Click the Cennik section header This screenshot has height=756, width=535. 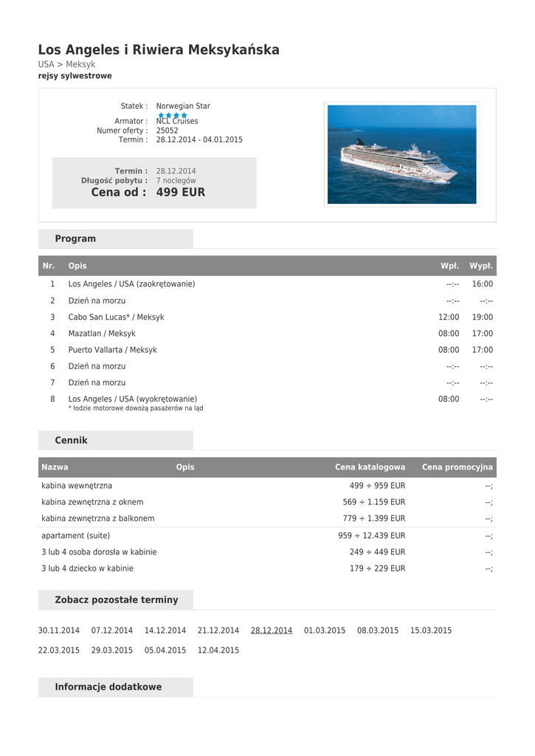click(x=72, y=441)
